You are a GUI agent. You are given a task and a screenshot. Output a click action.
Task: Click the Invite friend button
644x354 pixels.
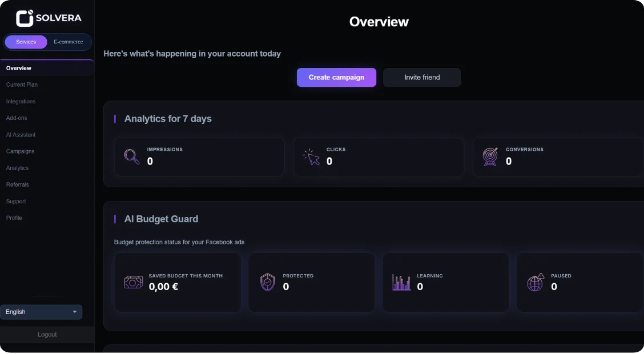click(422, 78)
